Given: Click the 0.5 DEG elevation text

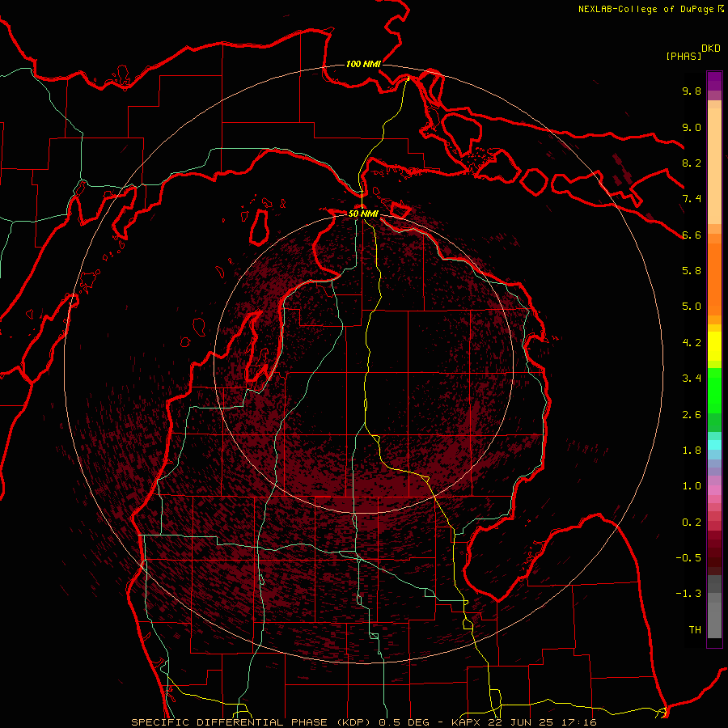Looking at the screenshot, I should pos(406,722).
